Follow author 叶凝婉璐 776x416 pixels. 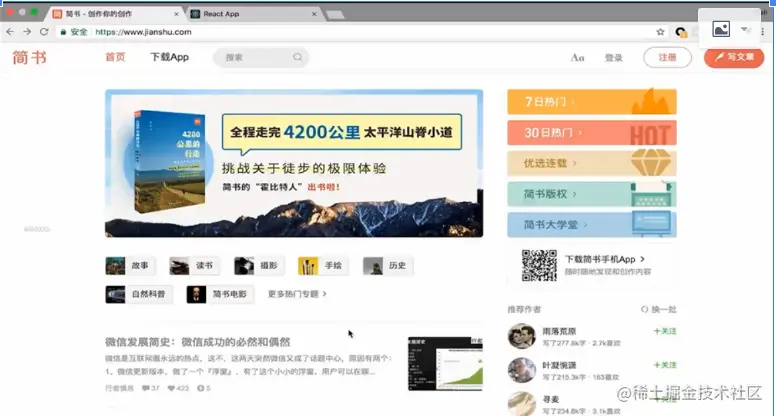(x=665, y=365)
